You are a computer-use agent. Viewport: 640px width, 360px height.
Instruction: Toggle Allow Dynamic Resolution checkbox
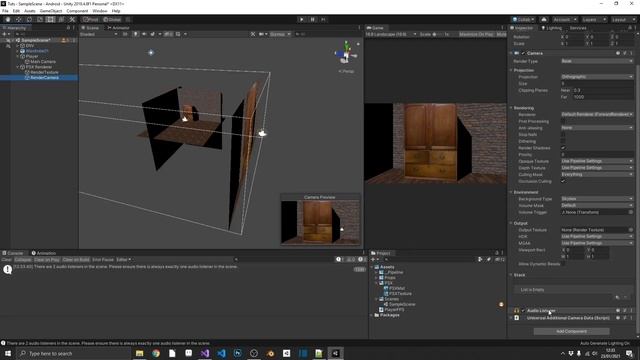(563, 264)
